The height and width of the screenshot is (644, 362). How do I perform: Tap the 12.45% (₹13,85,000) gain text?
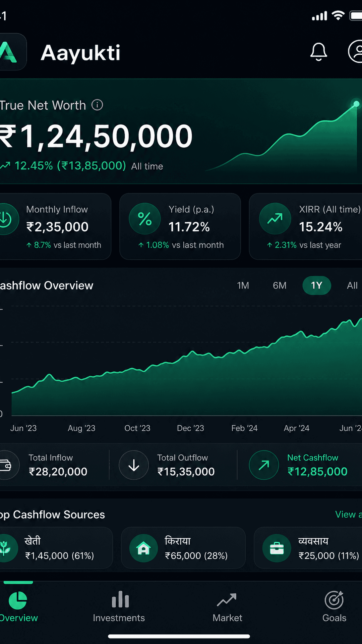tap(70, 166)
